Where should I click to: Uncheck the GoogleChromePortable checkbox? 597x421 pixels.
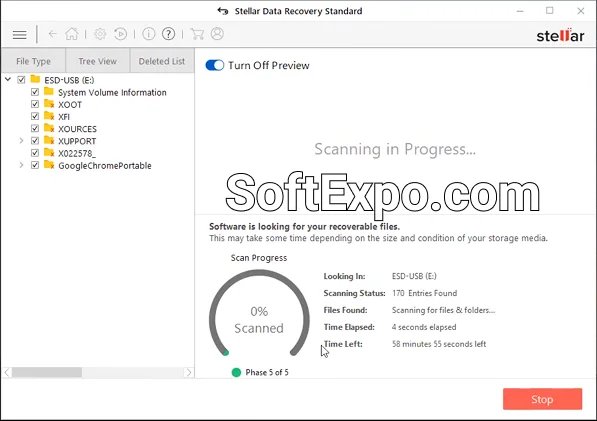pyautogui.click(x=35, y=165)
